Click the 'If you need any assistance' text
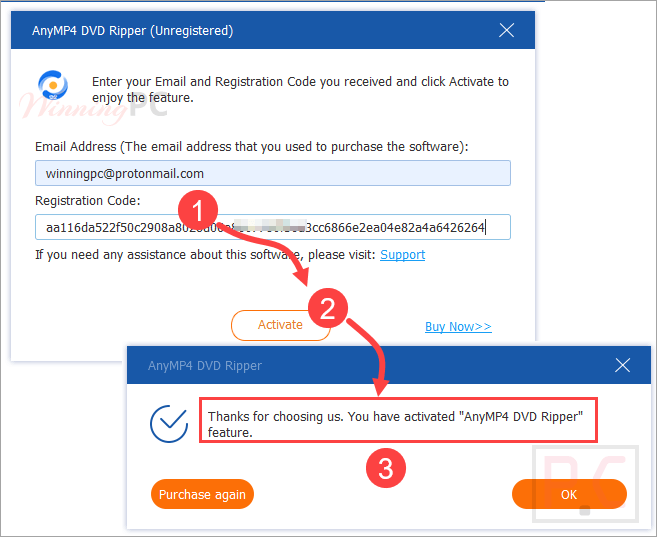The image size is (657, 537). [205, 255]
